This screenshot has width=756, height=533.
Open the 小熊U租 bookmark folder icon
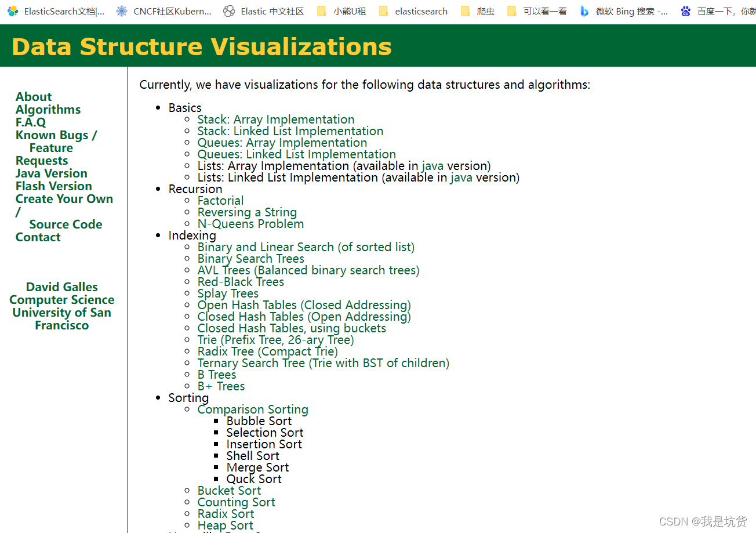(x=322, y=11)
